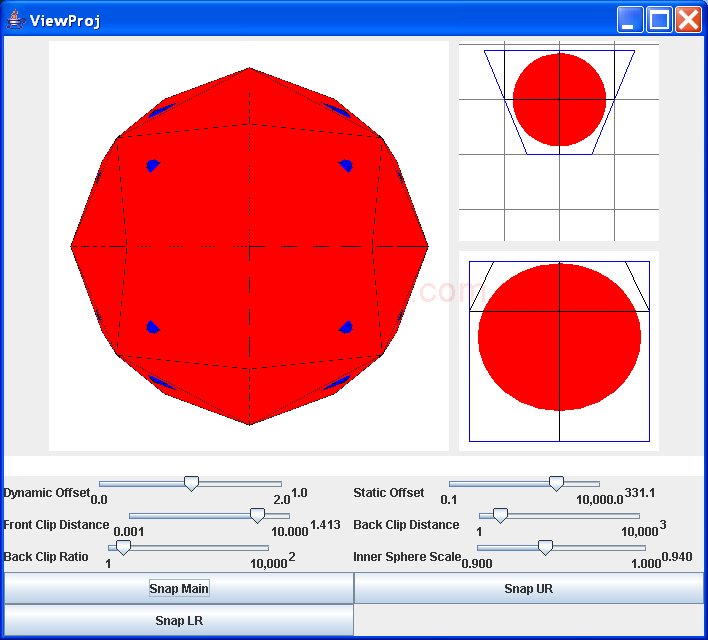Click the Snap Main button
Screen dimensions: 708x640
coord(179,588)
